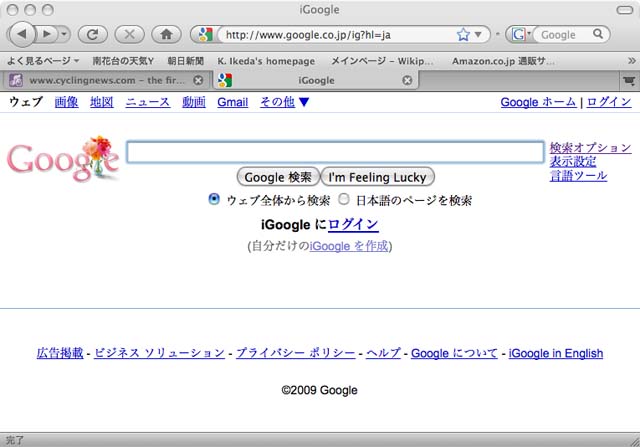Open the メインページ - Wikip... bookmark
The width and height of the screenshot is (640, 447).
382,61
